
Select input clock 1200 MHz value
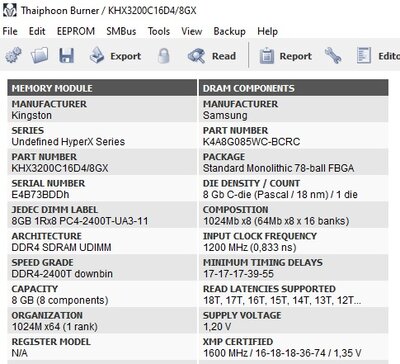250,247
